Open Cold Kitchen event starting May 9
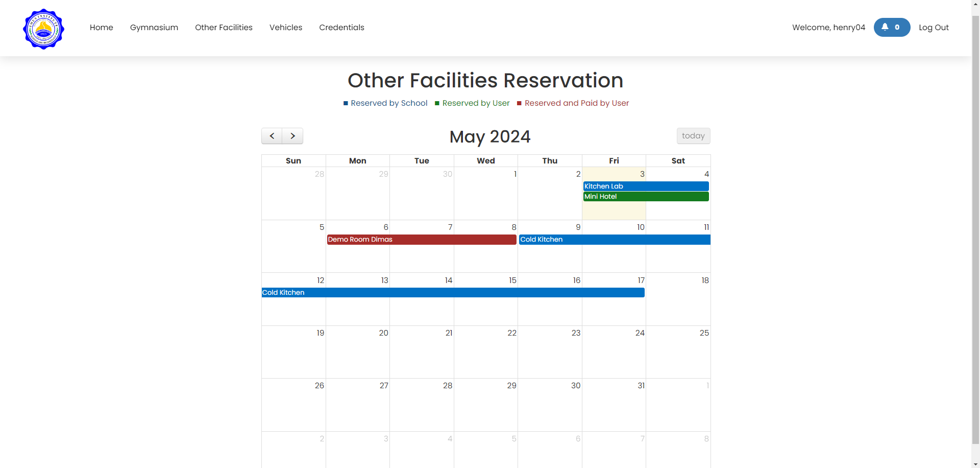The image size is (980, 468). point(614,240)
